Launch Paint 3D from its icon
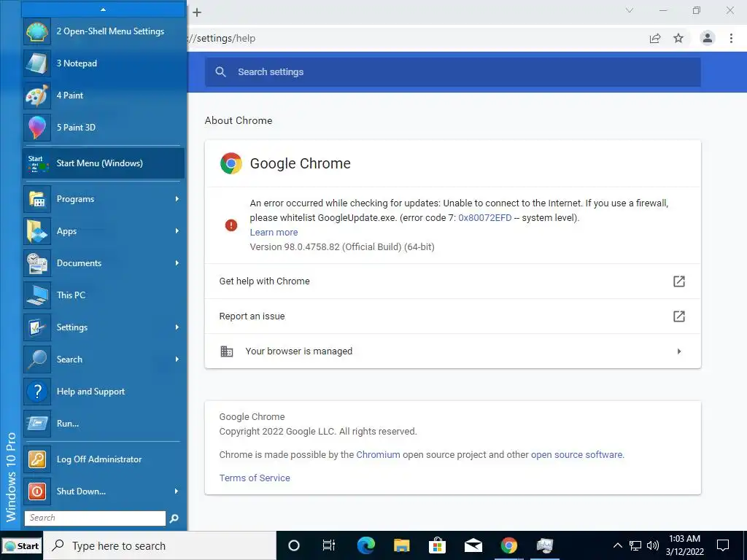 coord(37,127)
